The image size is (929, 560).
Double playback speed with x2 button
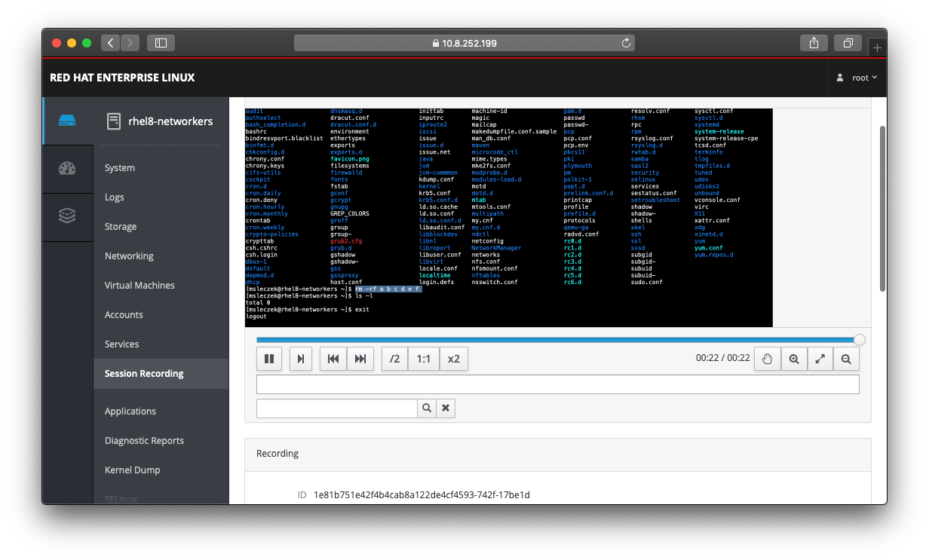tap(453, 359)
